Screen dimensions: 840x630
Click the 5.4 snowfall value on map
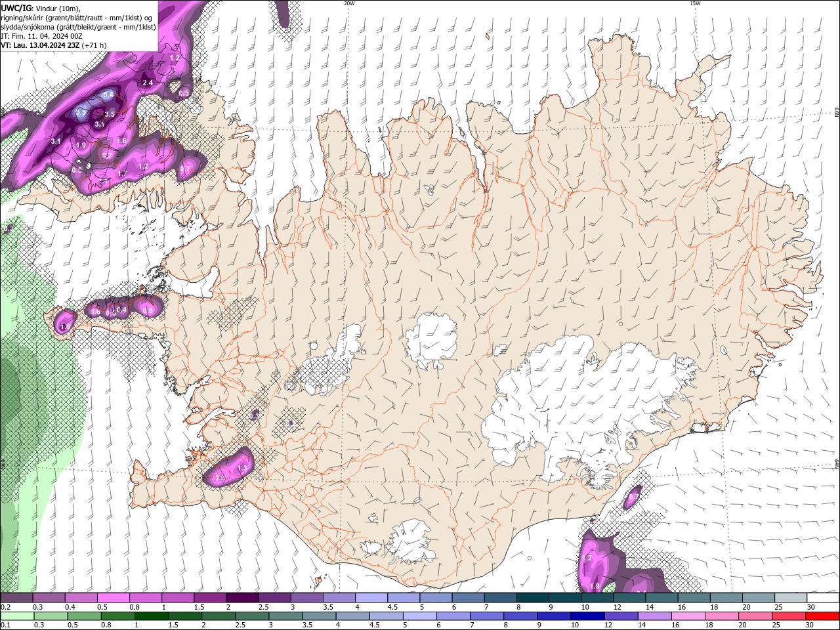[x=109, y=95]
